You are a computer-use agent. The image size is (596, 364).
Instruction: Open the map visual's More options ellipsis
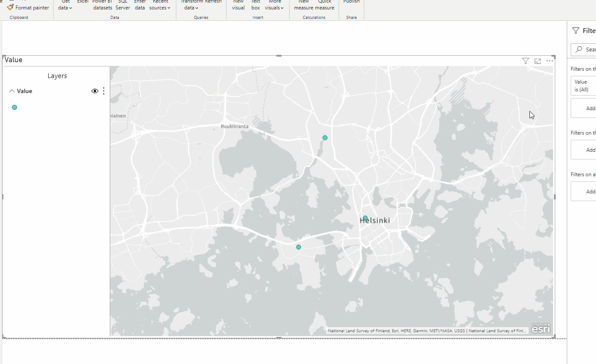click(550, 61)
